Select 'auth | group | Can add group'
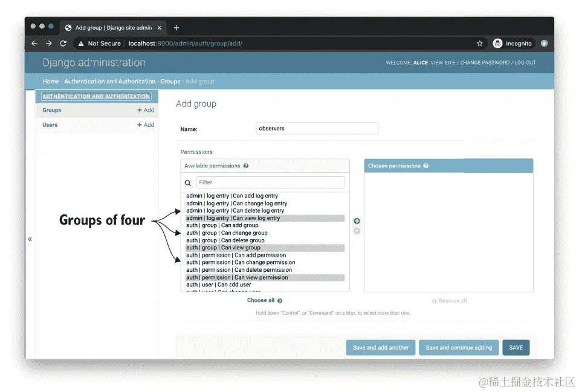This screenshot has width=579, height=392. click(x=265, y=225)
